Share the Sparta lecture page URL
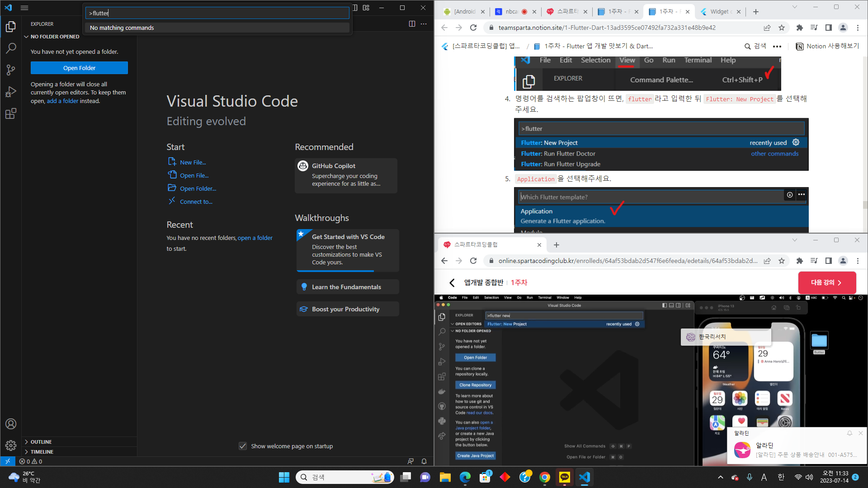The image size is (868, 488). coord(767,261)
